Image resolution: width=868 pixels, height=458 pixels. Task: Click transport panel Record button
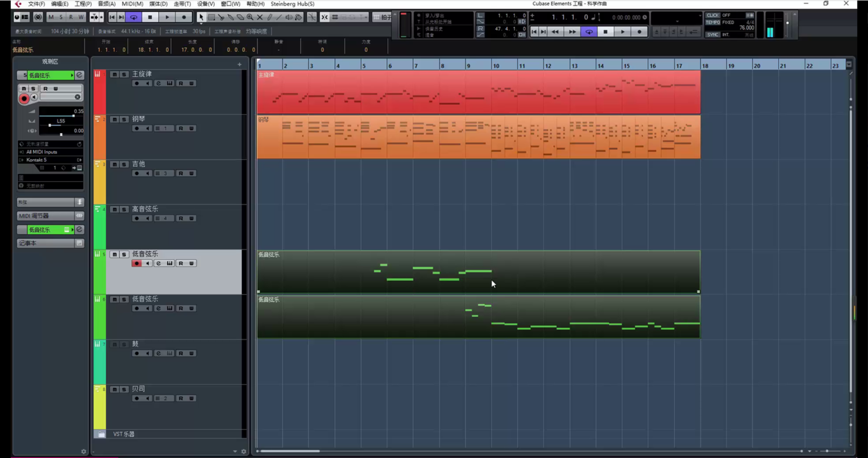click(639, 32)
